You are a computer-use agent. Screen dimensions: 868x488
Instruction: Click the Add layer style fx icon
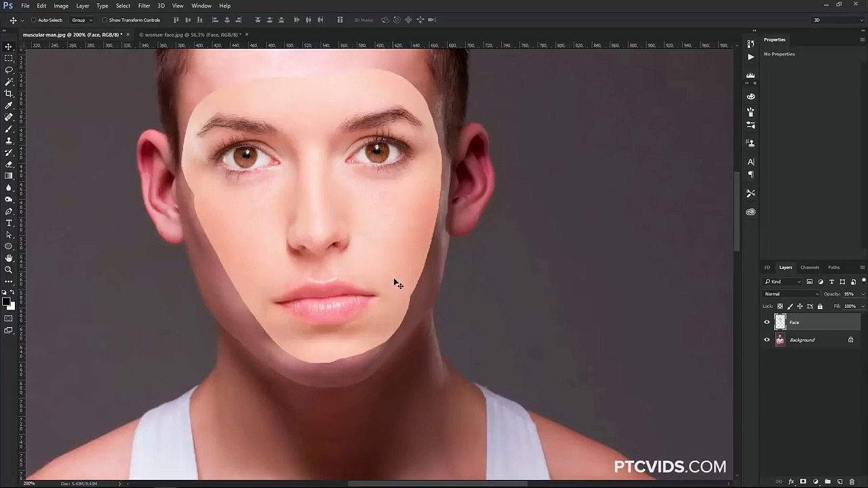791,482
